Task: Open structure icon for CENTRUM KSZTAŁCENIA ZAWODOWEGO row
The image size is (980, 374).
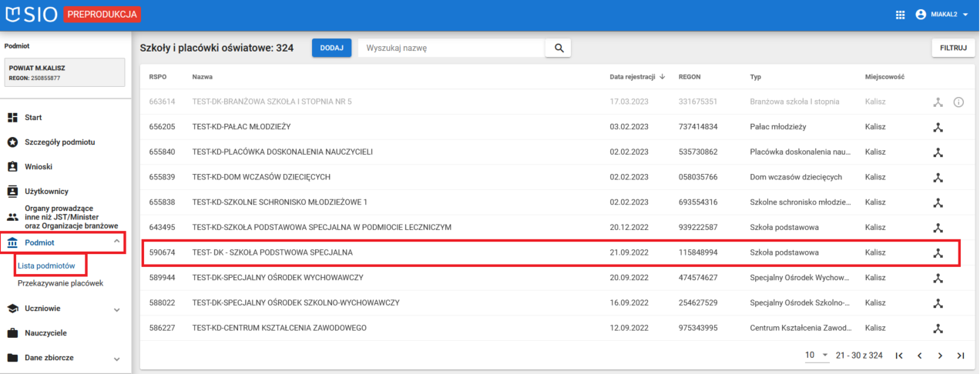Action: pos(938,328)
